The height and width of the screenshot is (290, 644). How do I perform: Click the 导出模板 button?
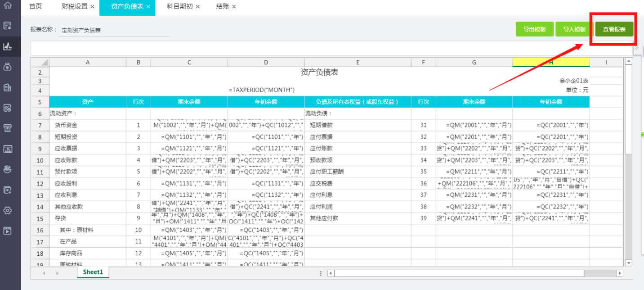[x=534, y=29]
